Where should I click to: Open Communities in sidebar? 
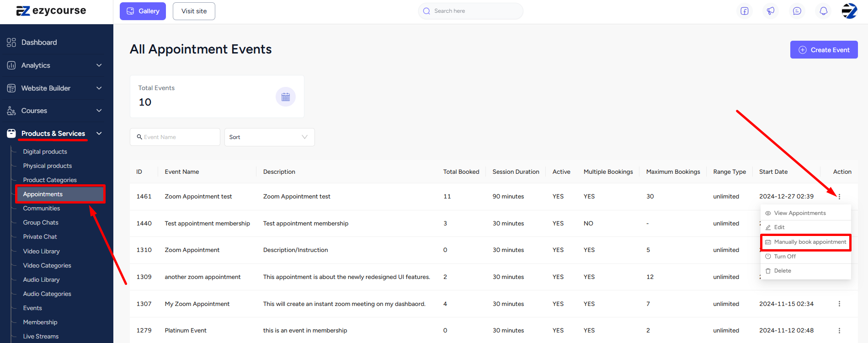(x=42, y=209)
